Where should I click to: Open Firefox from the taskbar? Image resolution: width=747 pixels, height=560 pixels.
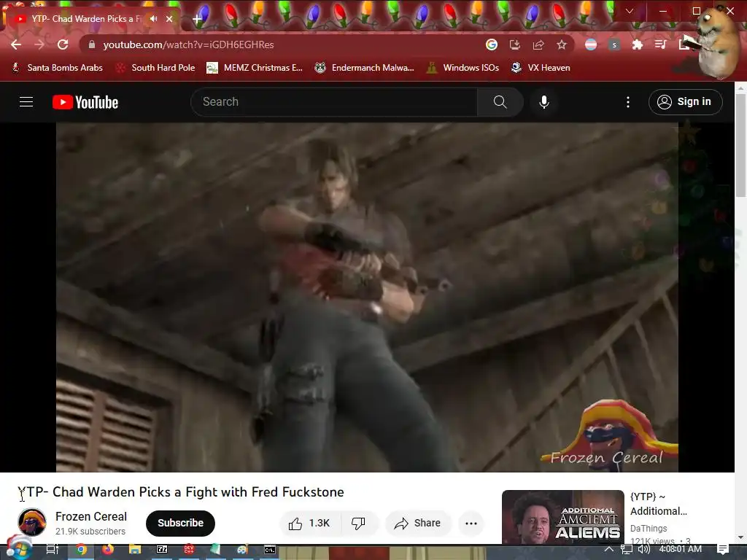coord(108,550)
